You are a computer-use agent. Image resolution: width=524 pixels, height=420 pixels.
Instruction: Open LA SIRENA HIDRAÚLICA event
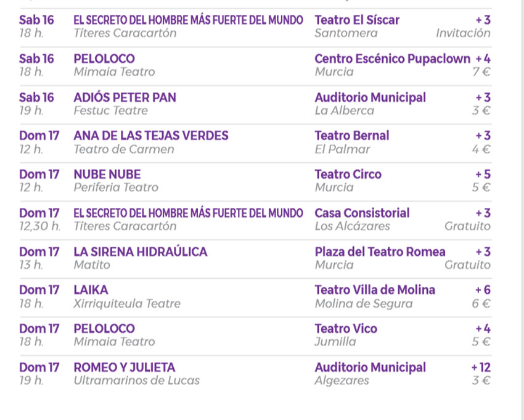pos(140,252)
